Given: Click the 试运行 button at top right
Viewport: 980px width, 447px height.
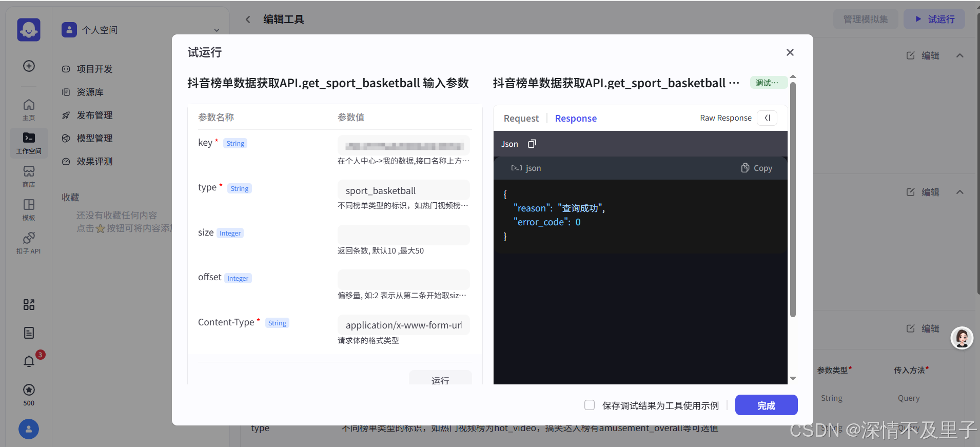Looking at the screenshot, I should pos(934,19).
